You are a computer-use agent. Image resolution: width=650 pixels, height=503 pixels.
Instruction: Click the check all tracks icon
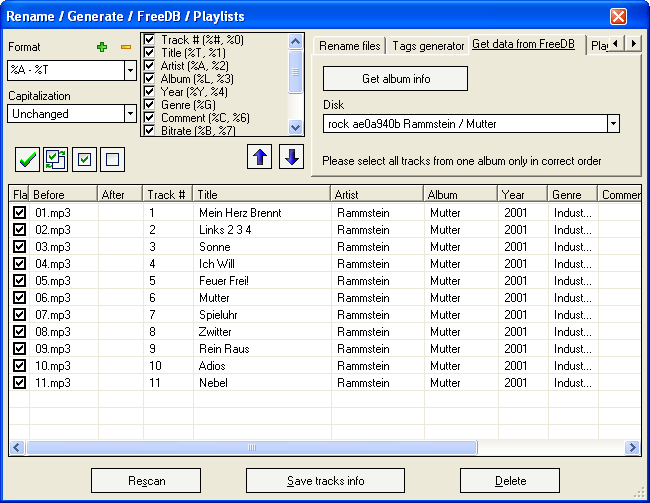84,159
